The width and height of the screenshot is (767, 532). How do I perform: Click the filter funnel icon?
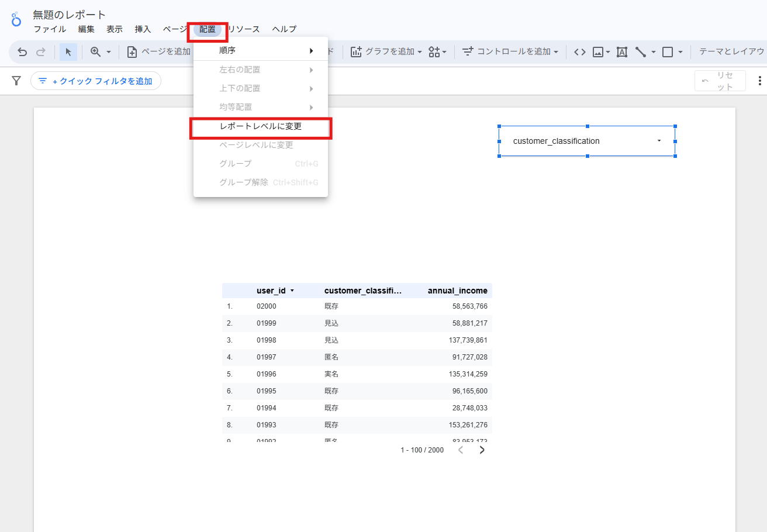[x=16, y=81]
